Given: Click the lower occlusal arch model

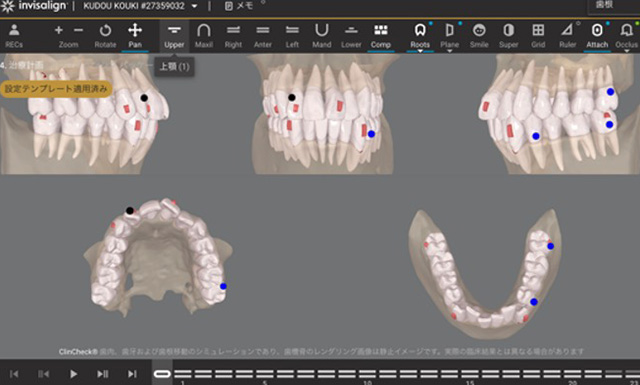Looking at the screenshot, I should click(x=486, y=274).
